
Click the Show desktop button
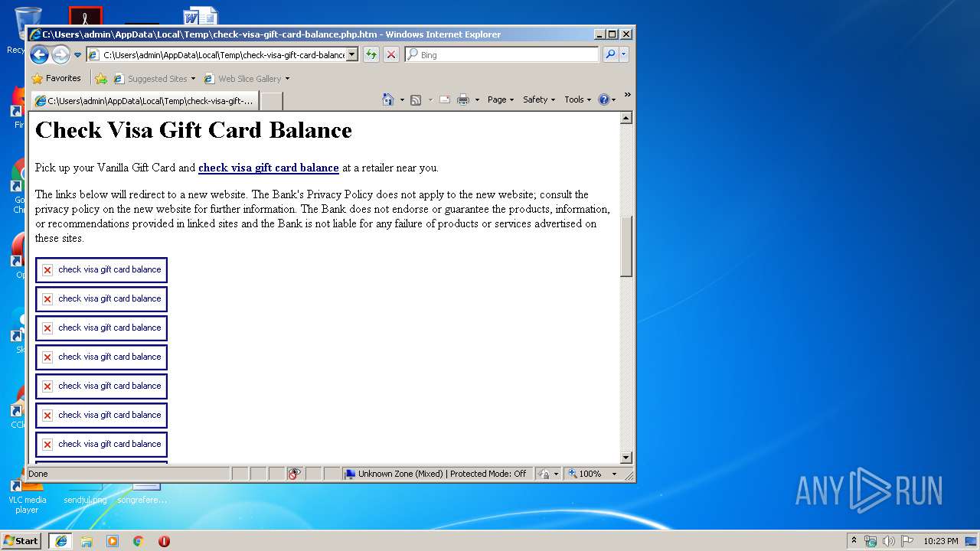click(972, 541)
